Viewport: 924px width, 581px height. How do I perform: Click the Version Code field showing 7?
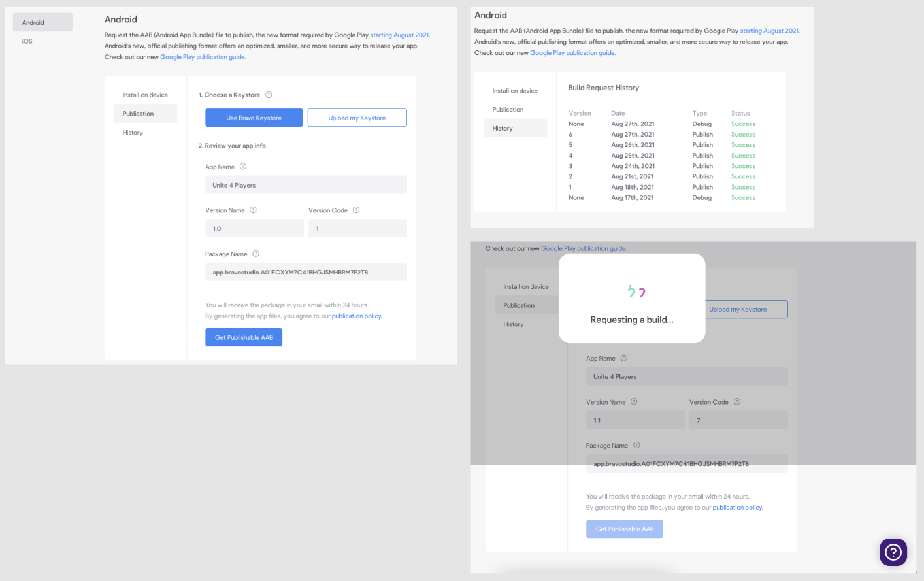click(738, 420)
